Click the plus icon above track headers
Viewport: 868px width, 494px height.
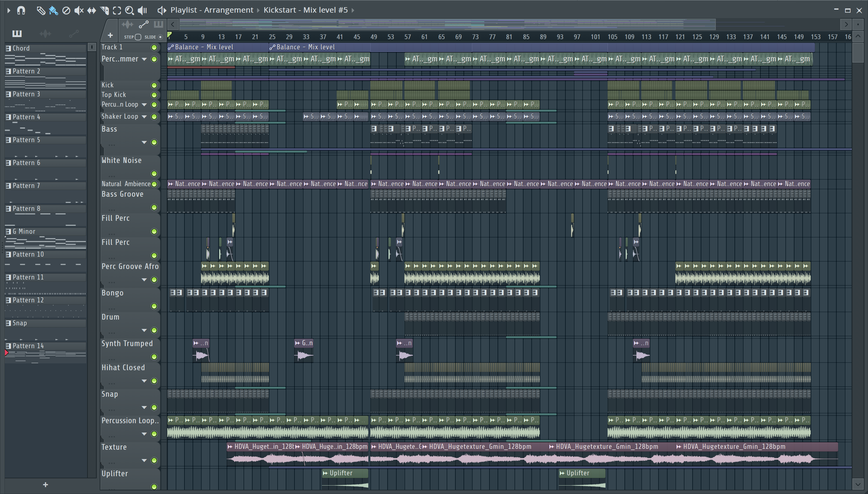[110, 35]
